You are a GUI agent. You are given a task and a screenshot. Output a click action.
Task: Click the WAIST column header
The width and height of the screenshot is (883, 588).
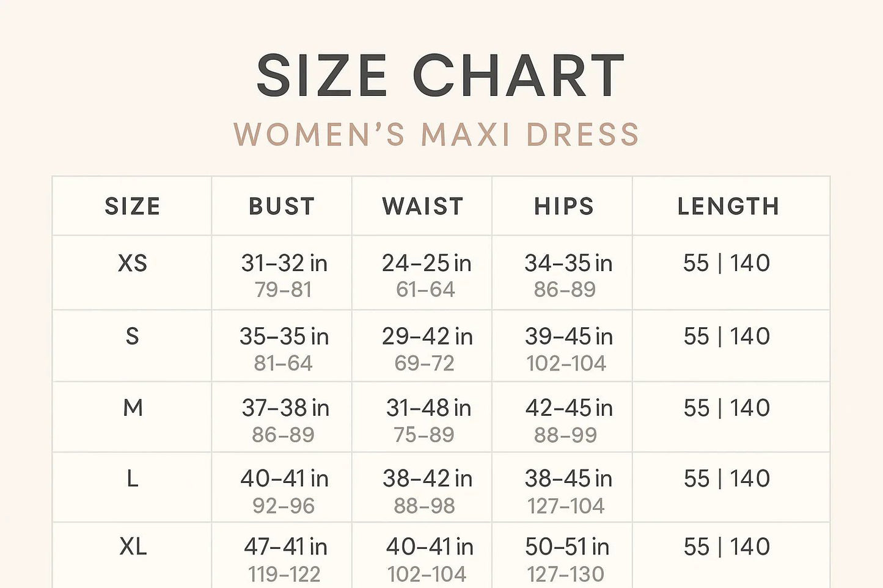coord(423,206)
